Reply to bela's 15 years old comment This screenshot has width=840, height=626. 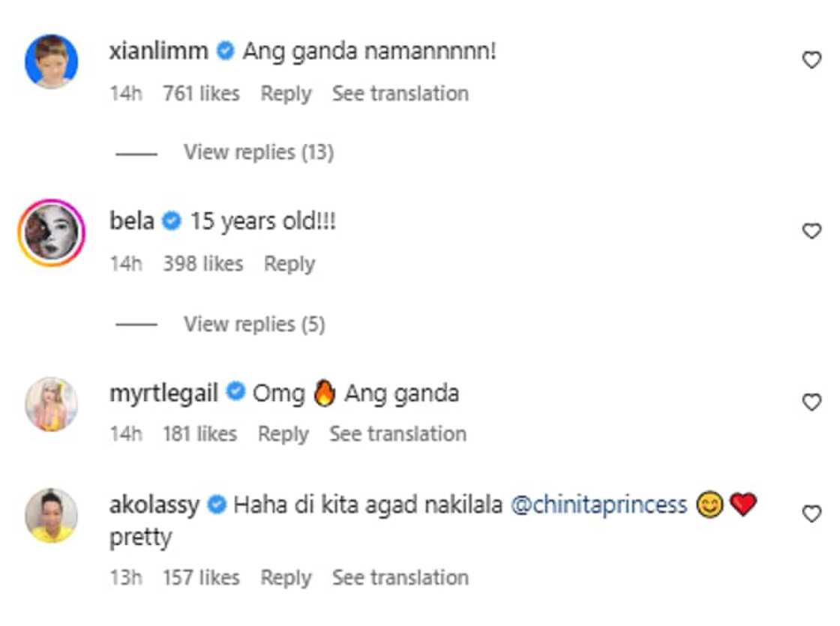pyautogui.click(x=289, y=264)
